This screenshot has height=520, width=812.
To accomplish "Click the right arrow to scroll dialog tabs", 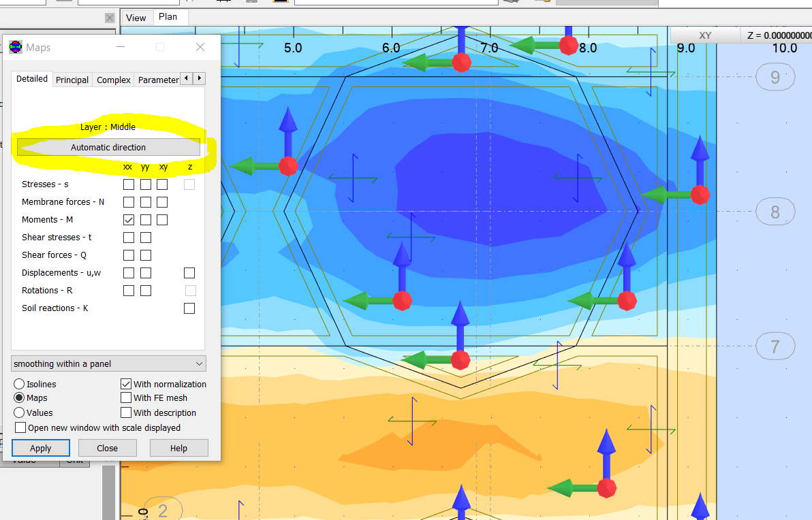I will pyautogui.click(x=199, y=78).
